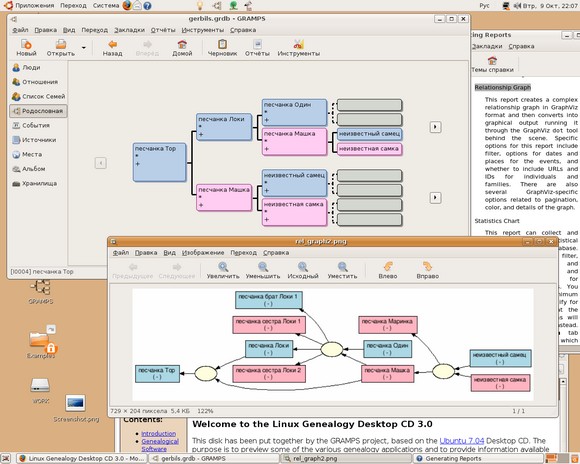Switch to gerbils.grdb - GRAMPS taskbar button
580x464 pixels.
pyautogui.click(x=213, y=458)
